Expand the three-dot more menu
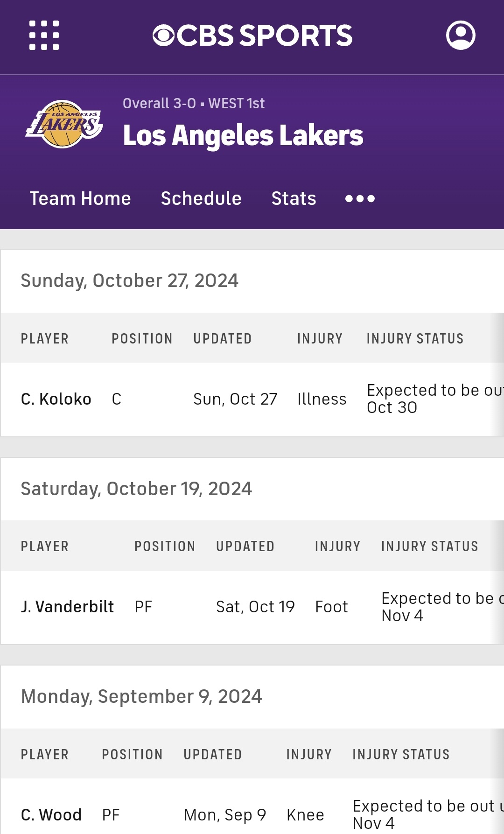This screenshot has height=834, width=504. pyautogui.click(x=360, y=199)
